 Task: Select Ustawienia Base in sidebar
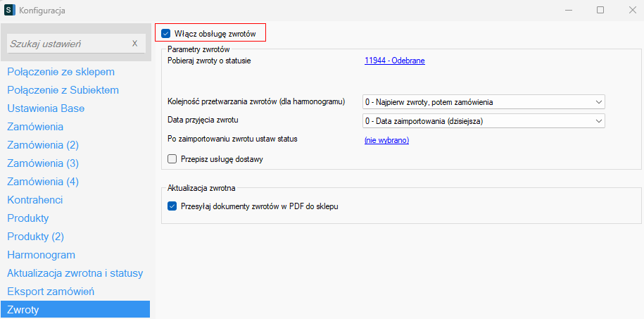pyautogui.click(x=46, y=108)
